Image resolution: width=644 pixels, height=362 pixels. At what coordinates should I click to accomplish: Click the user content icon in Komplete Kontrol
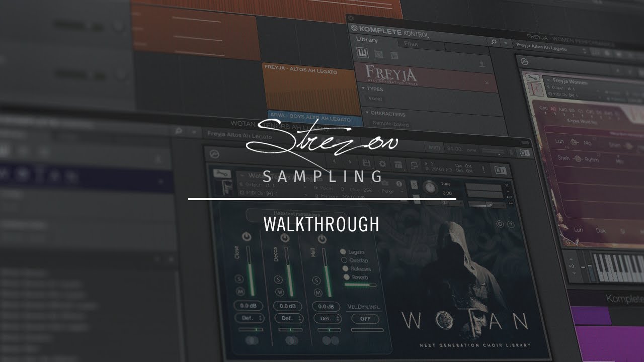[481, 64]
